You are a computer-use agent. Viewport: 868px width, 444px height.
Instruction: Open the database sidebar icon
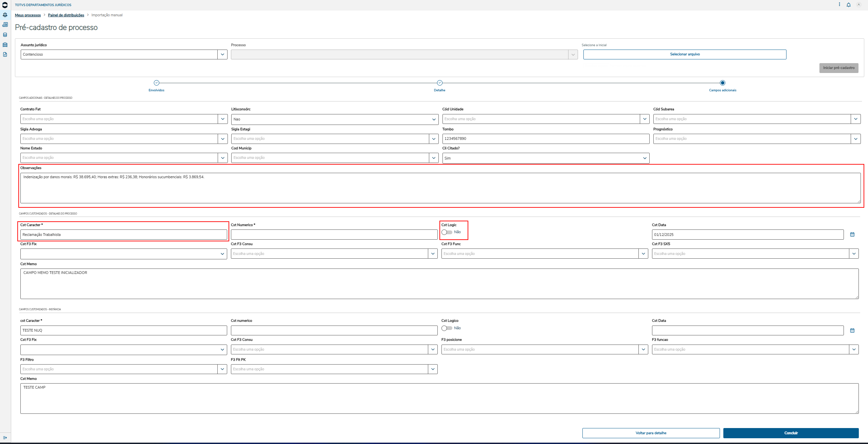point(5,35)
